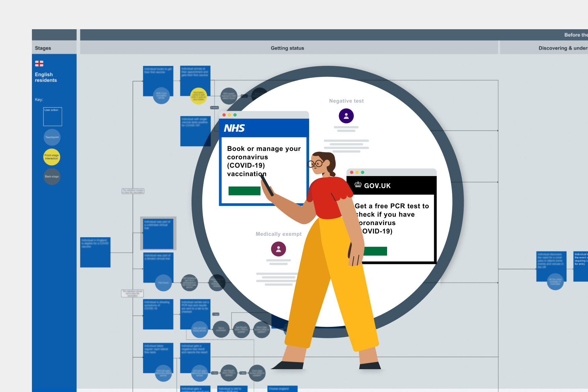Click the leftmost blue box of the flow diagram
The width and height of the screenshot is (588, 392).
click(95, 252)
